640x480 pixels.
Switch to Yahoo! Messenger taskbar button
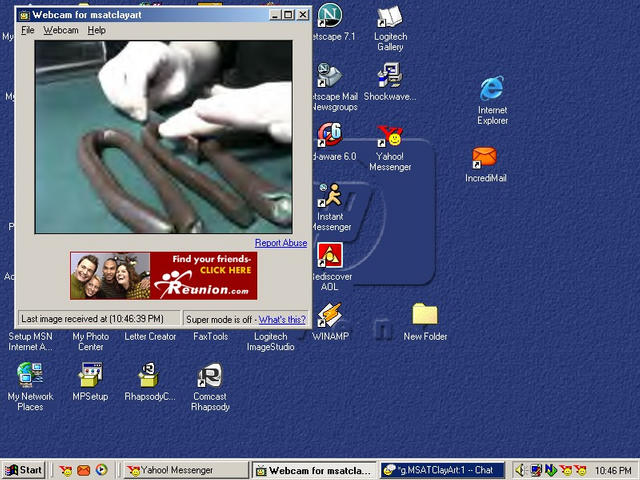click(x=186, y=470)
